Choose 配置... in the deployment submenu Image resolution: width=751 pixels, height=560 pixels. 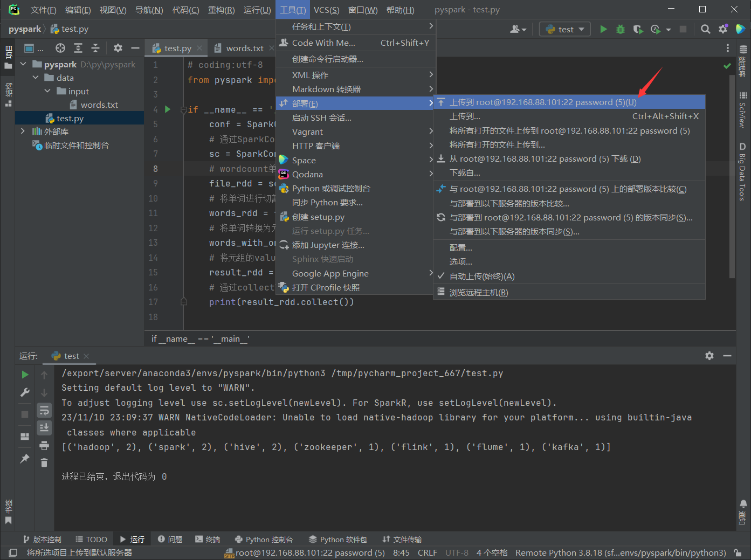(x=570, y=248)
